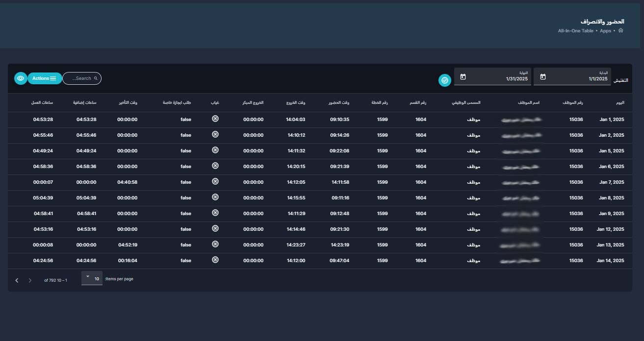The width and height of the screenshot is (644, 341).
Task: Click the page title الحضور والانصراف
Action: [602, 22]
